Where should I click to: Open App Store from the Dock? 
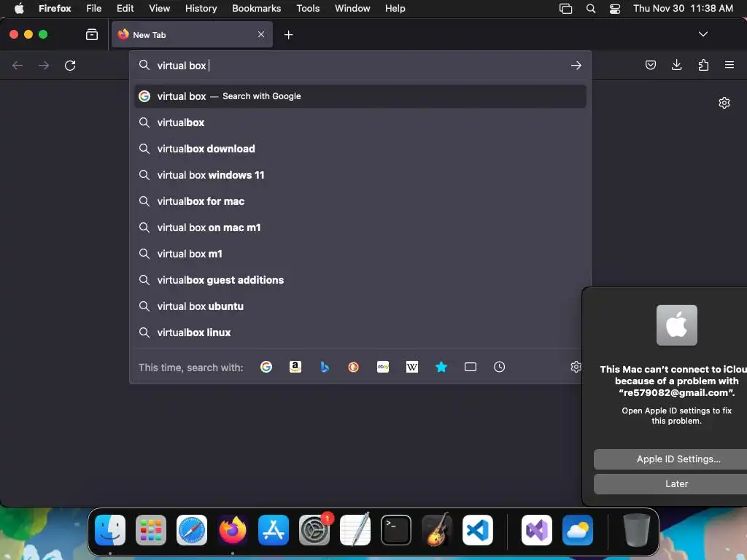point(274,530)
